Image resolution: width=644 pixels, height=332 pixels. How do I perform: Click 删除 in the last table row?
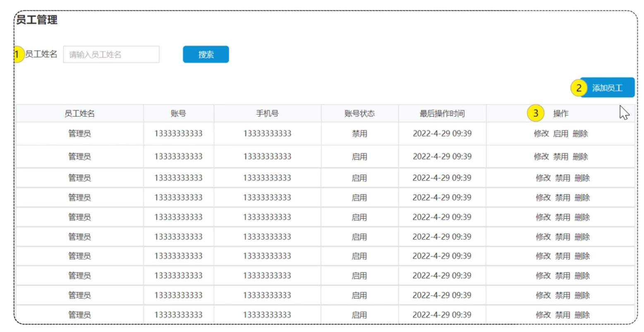pos(582,315)
